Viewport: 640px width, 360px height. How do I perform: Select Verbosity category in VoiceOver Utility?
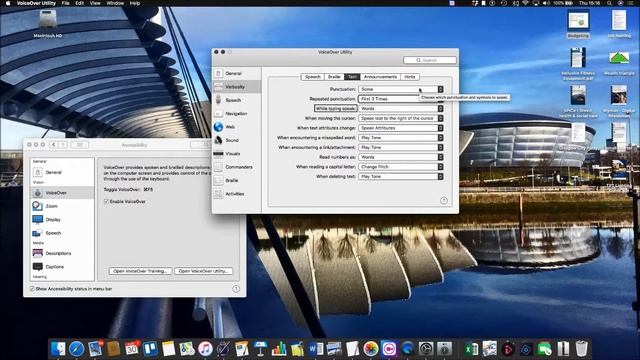237,87
